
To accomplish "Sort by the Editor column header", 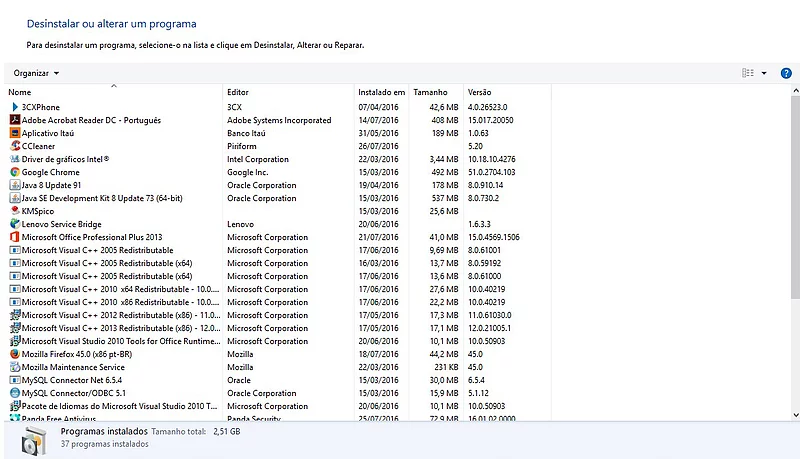I will (289, 92).
